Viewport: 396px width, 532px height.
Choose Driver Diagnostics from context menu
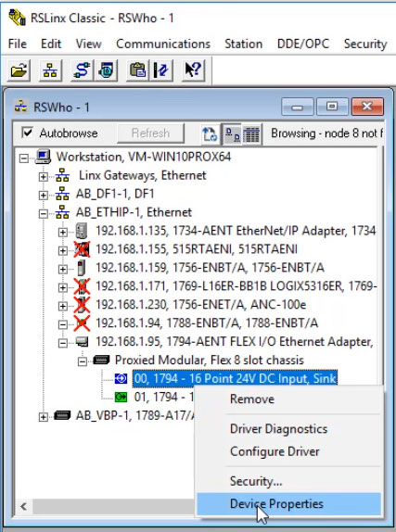click(289, 429)
